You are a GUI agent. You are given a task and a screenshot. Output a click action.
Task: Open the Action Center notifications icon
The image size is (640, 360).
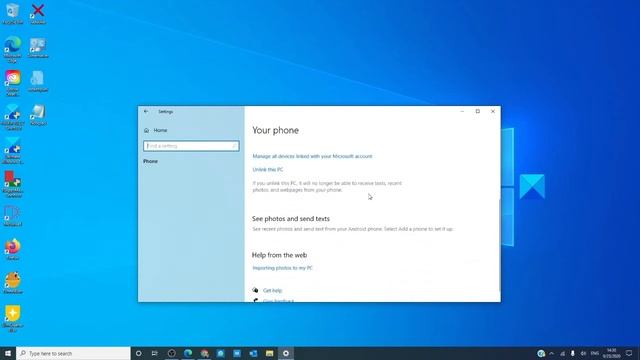coord(629,353)
